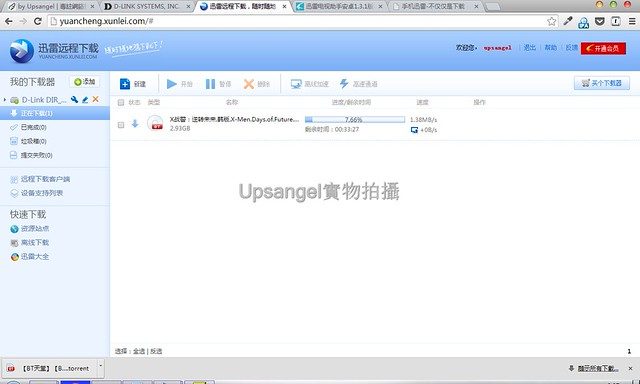Click the 删除 orange X toolbar icon
This screenshot has height=384, width=640.
point(249,84)
